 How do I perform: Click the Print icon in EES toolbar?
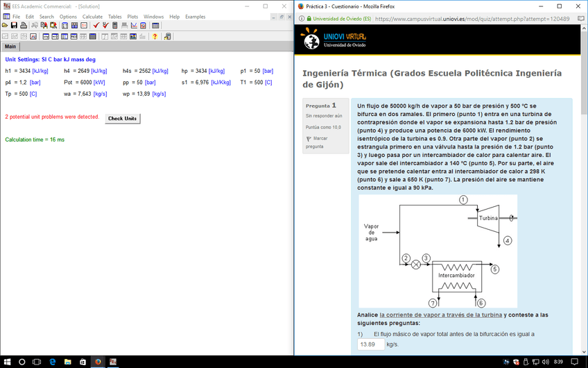pos(24,26)
